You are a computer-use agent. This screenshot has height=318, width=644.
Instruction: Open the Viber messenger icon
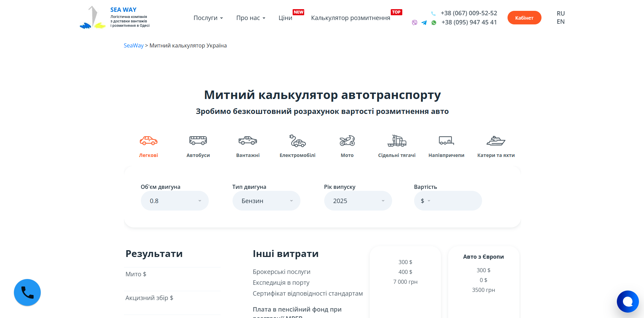(415, 23)
